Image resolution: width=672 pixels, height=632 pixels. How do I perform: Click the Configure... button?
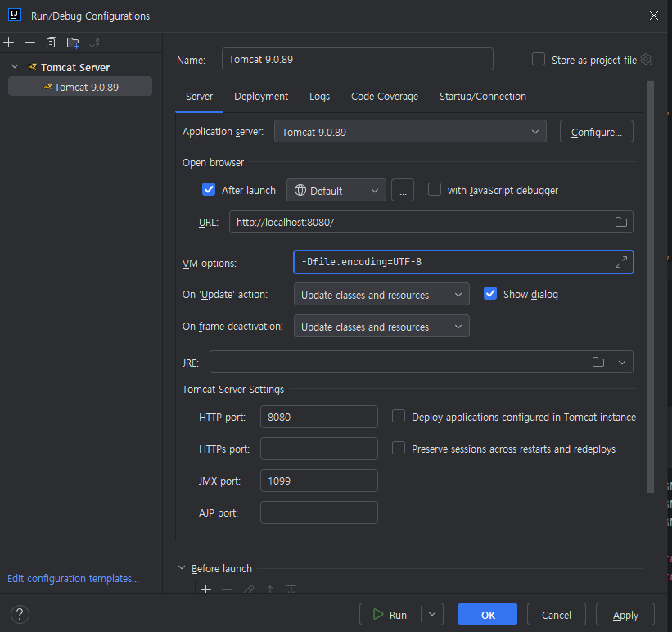(596, 131)
